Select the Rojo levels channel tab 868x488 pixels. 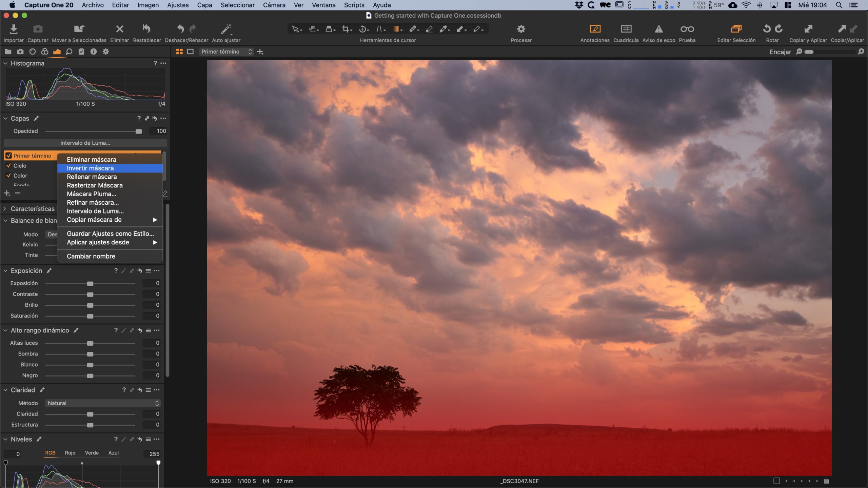pyautogui.click(x=70, y=453)
